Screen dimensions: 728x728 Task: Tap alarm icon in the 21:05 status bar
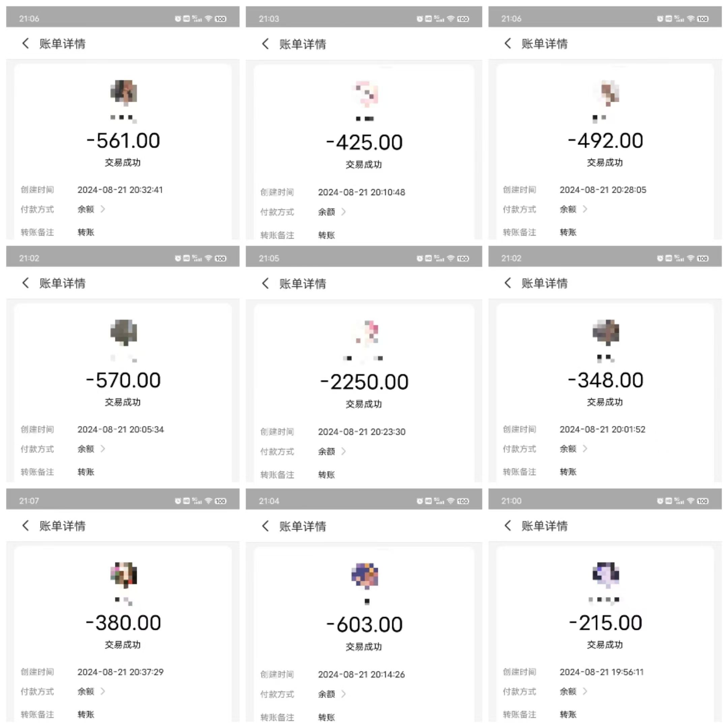click(x=419, y=258)
